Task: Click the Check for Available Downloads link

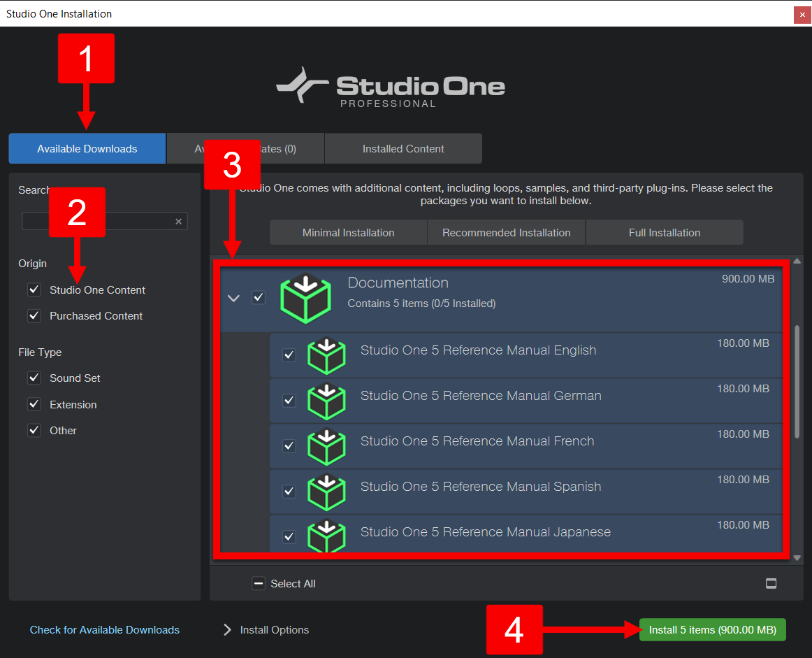Action: tap(104, 629)
